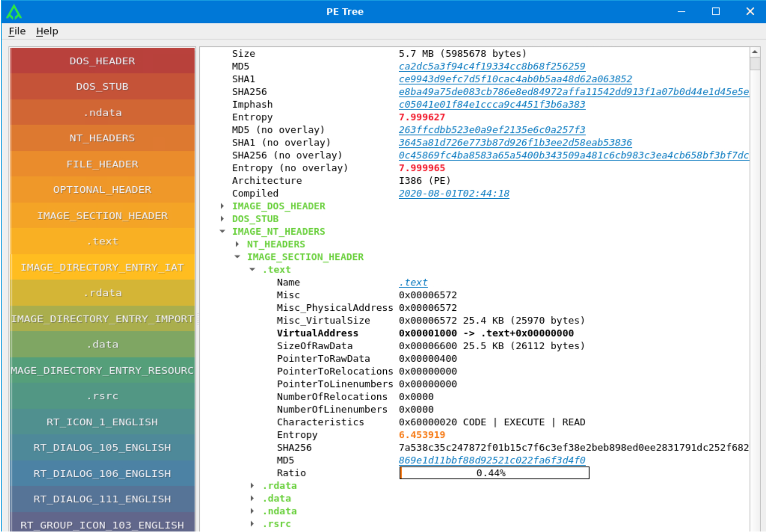Select the DOS_STUB region block
The width and height of the screenshot is (766, 532).
click(102, 87)
